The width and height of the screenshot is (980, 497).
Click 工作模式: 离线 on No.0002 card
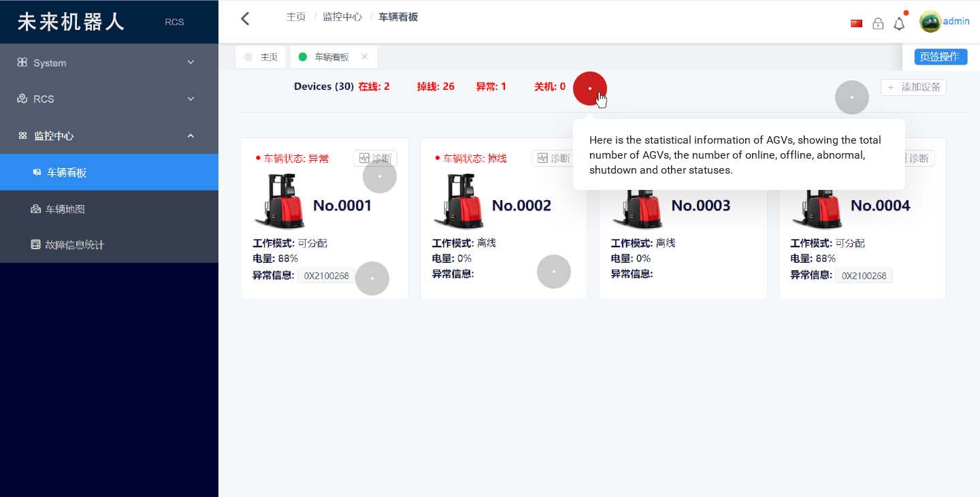464,243
